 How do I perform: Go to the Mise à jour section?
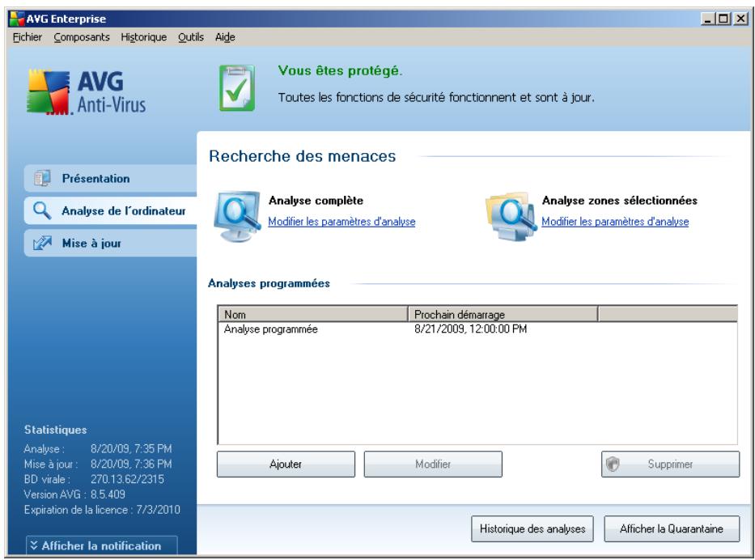(x=111, y=243)
